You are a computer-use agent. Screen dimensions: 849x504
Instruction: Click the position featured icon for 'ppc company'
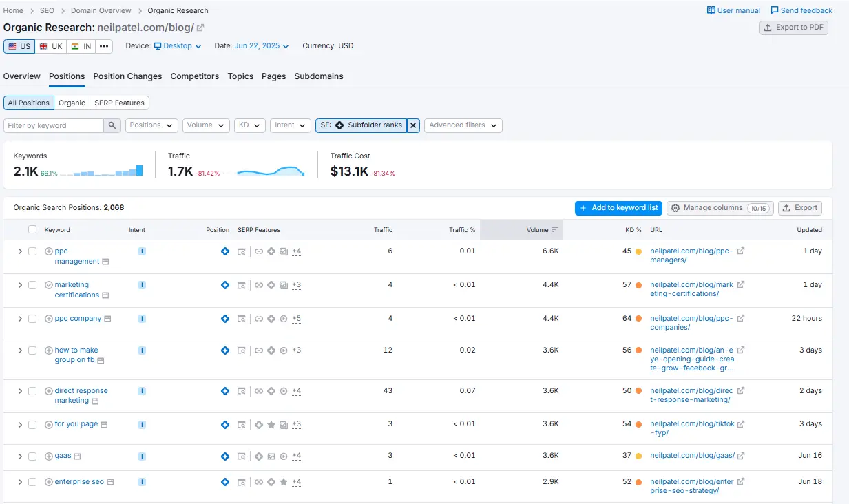coord(224,319)
